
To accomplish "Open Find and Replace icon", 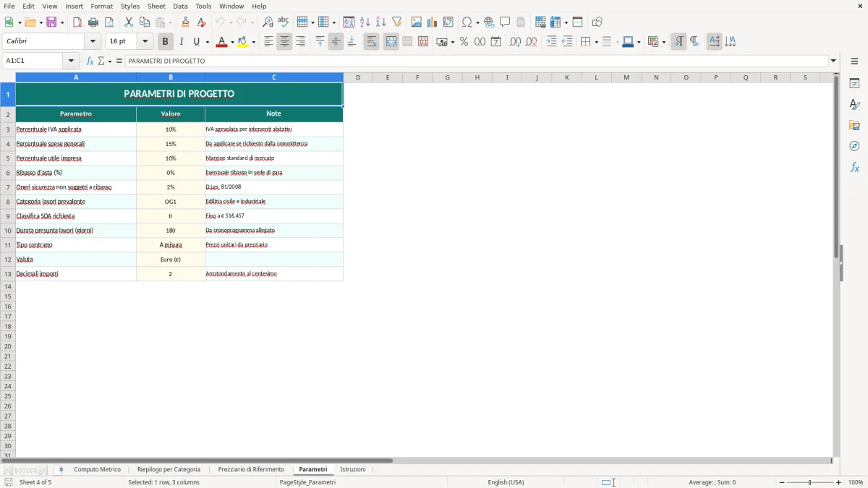I will pos(268,22).
